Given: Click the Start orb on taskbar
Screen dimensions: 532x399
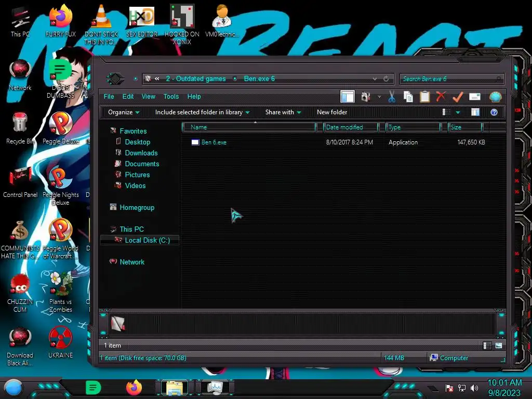Looking at the screenshot, I should (x=14, y=388).
